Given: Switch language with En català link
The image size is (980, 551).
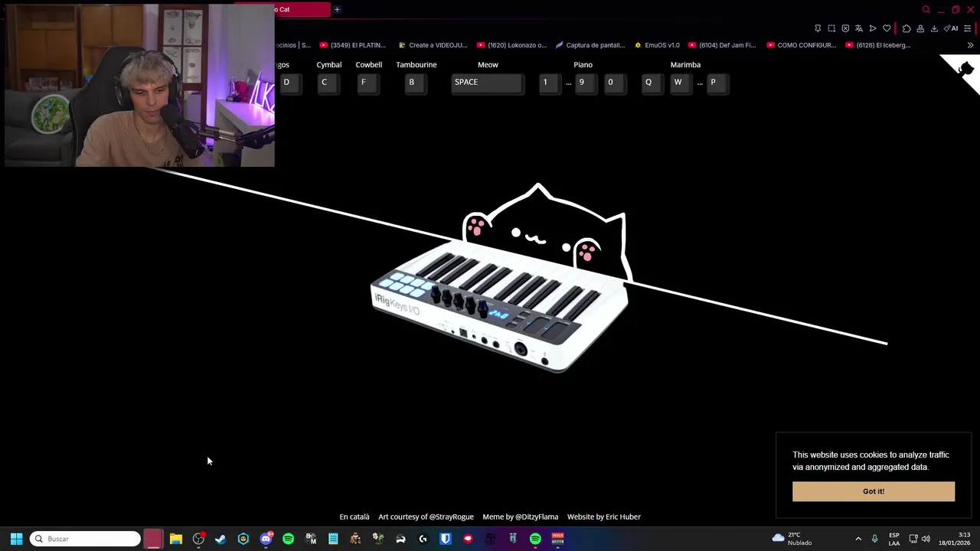Looking at the screenshot, I should tap(354, 517).
